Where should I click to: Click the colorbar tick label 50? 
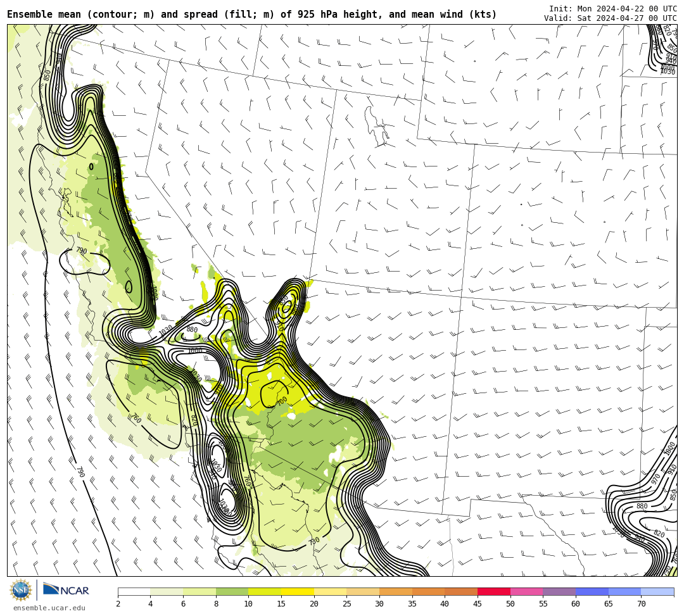pyautogui.click(x=510, y=604)
